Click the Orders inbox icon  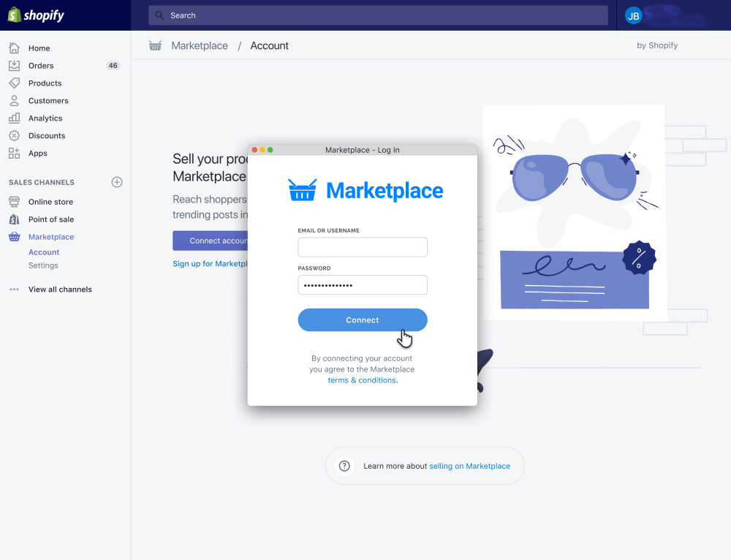click(x=15, y=66)
